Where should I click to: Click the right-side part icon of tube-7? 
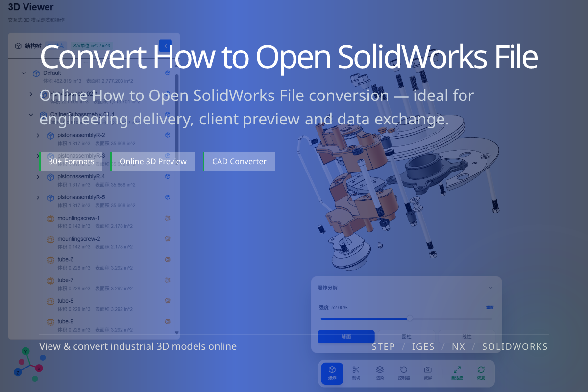[x=168, y=280]
